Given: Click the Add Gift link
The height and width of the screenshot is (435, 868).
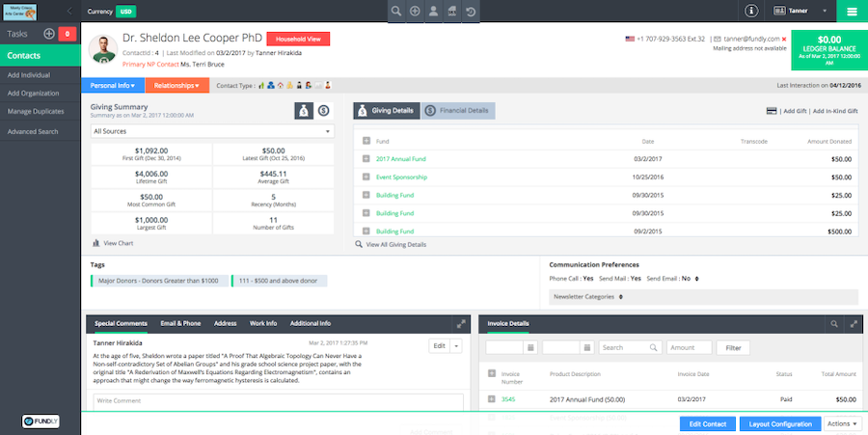Looking at the screenshot, I should coord(795,111).
